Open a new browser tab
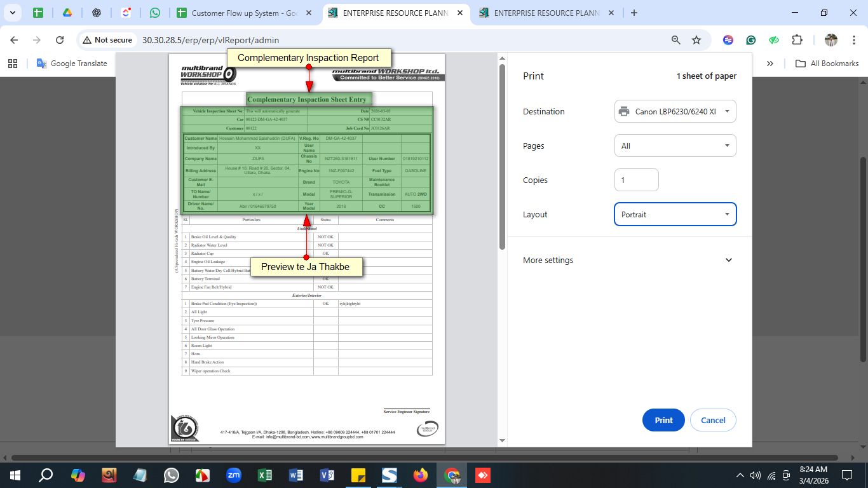Viewport: 868px width, 488px height. click(634, 13)
